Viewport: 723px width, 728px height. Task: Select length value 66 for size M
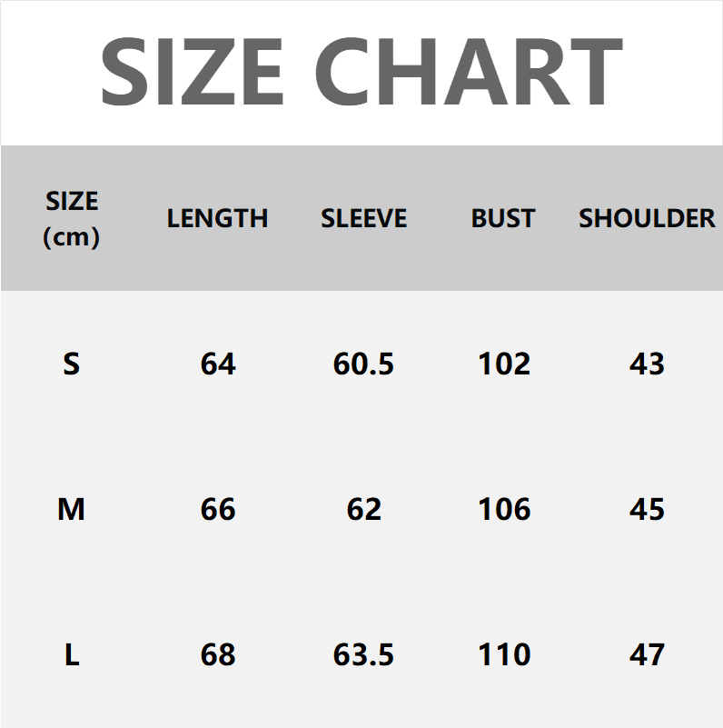click(x=218, y=509)
